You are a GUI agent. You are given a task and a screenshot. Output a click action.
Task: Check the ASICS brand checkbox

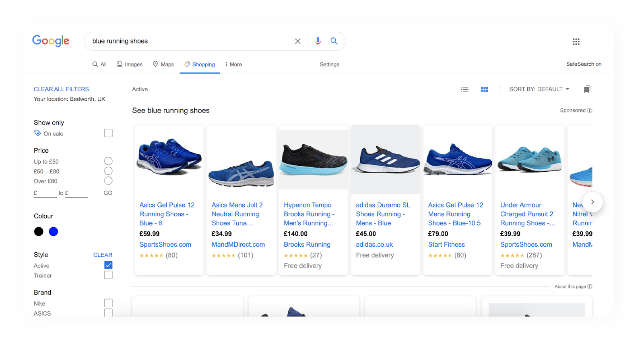[108, 313]
